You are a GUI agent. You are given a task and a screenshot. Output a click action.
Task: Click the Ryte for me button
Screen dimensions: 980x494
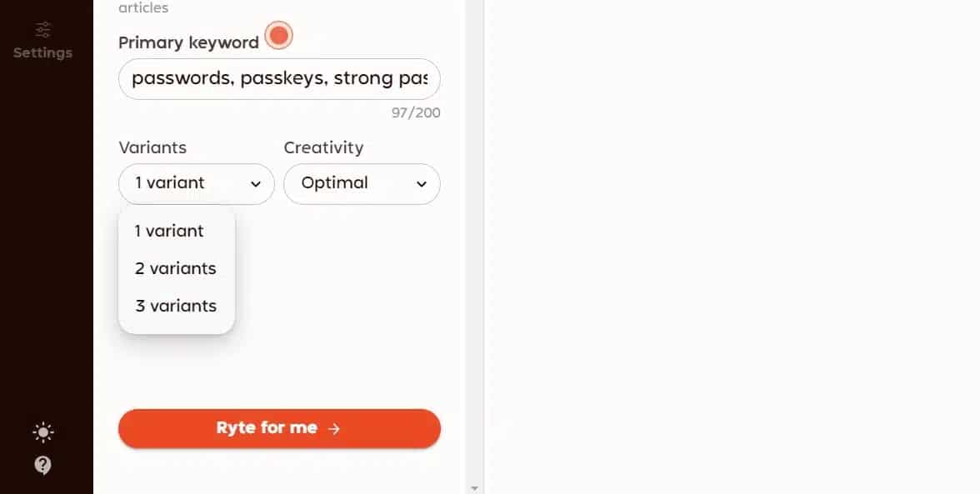point(279,428)
